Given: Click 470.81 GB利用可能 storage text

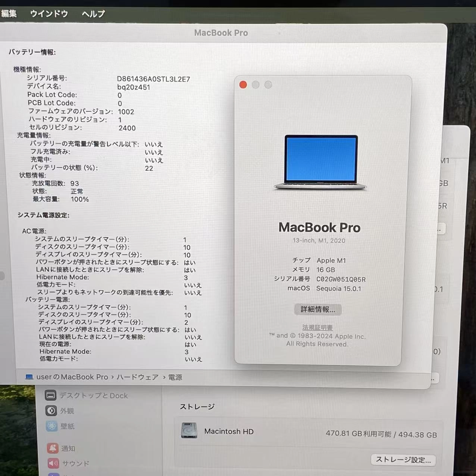Looking at the screenshot, I should pyautogui.click(x=358, y=433).
